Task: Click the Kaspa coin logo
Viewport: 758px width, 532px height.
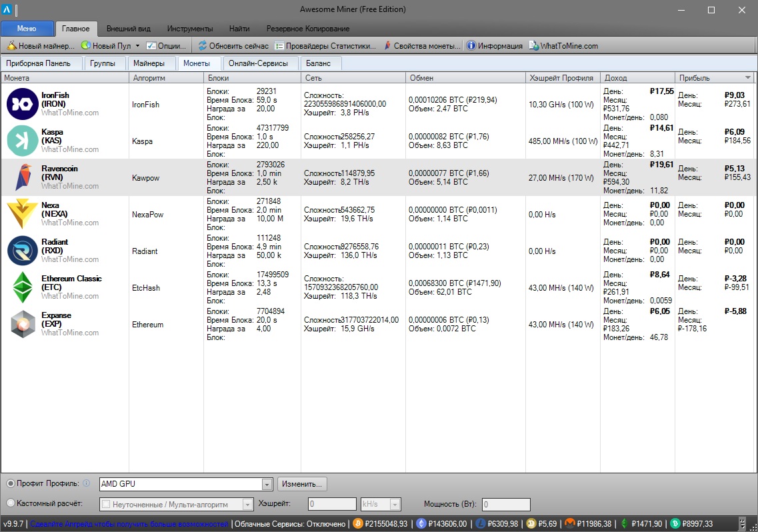Action: pyautogui.click(x=22, y=141)
